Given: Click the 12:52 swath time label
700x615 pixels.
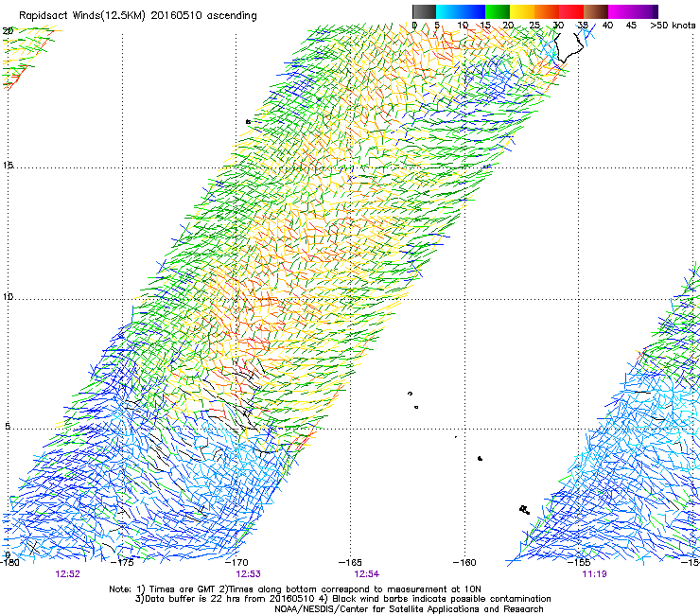Looking at the screenshot, I should click(68, 574).
